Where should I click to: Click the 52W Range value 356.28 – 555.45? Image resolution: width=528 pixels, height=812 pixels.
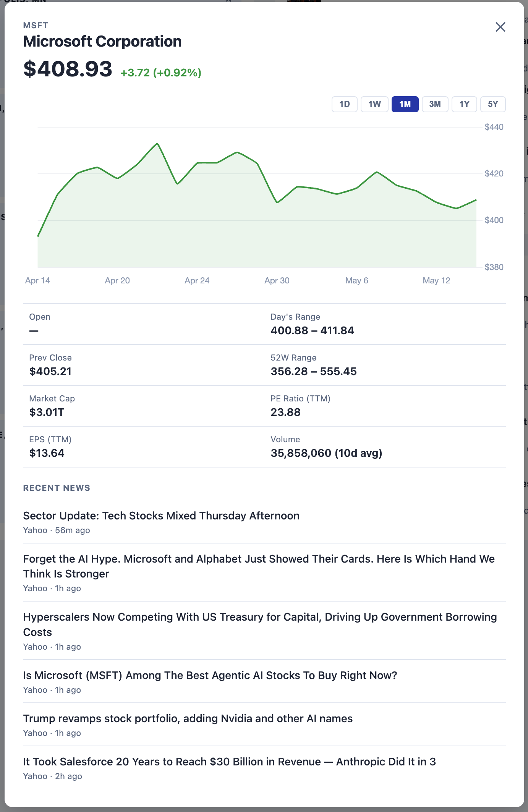(314, 371)
